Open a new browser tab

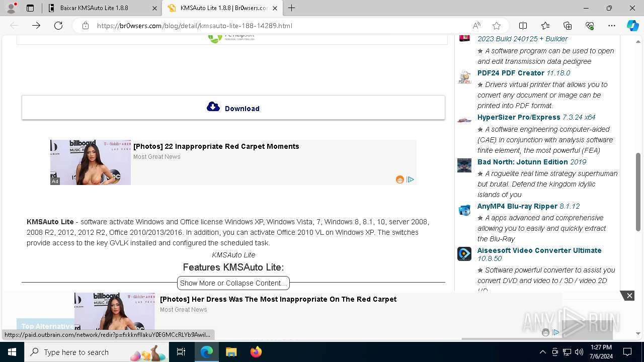point(291,8)
